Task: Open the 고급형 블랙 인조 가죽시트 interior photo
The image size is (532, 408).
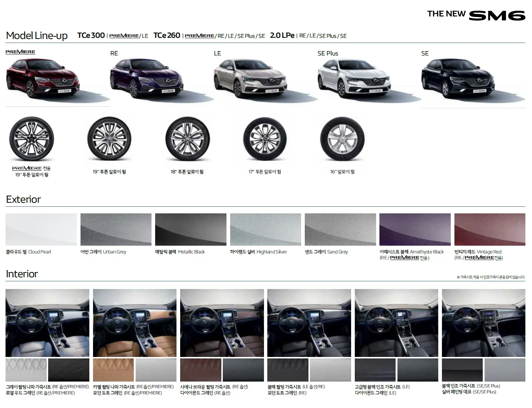Action: [396, 323]
